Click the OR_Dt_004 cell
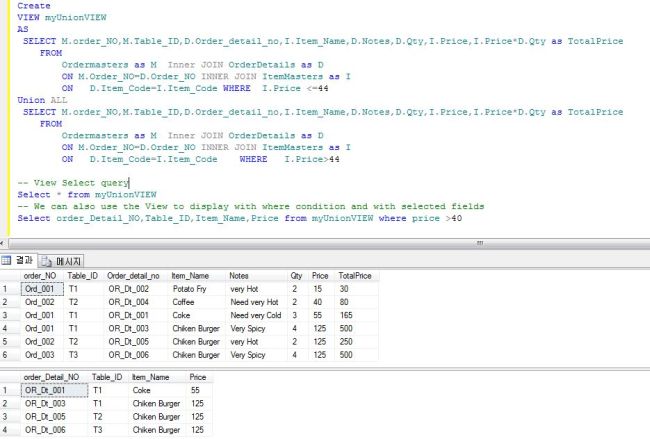 136,302
